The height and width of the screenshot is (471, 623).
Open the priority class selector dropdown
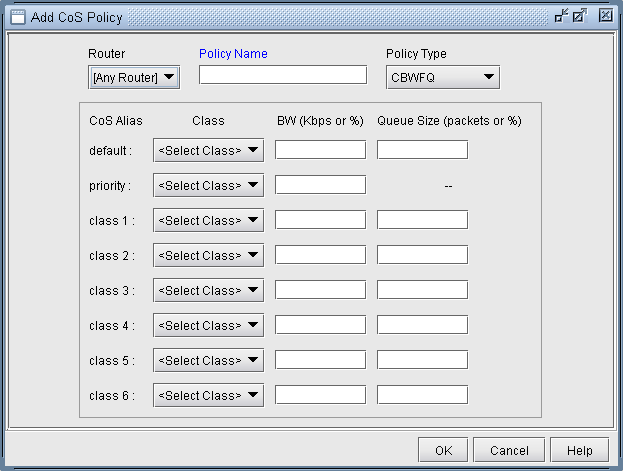(208, 185)
